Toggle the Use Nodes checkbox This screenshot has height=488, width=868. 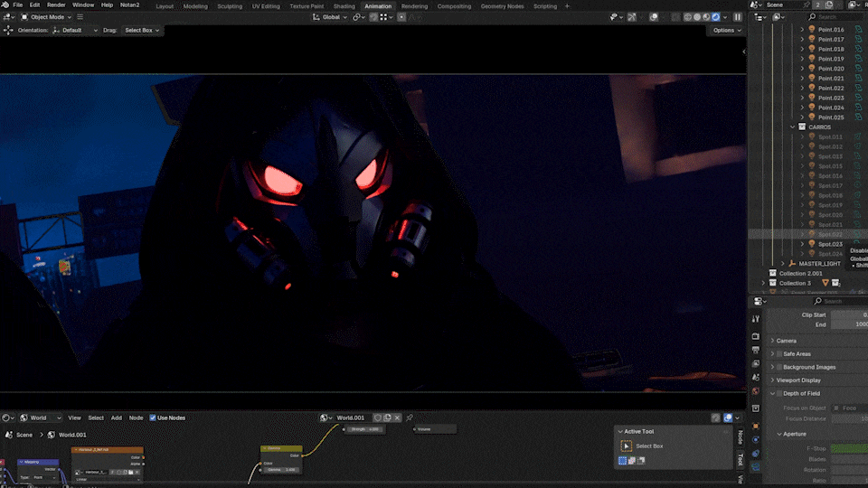click(x=153, y=418)
